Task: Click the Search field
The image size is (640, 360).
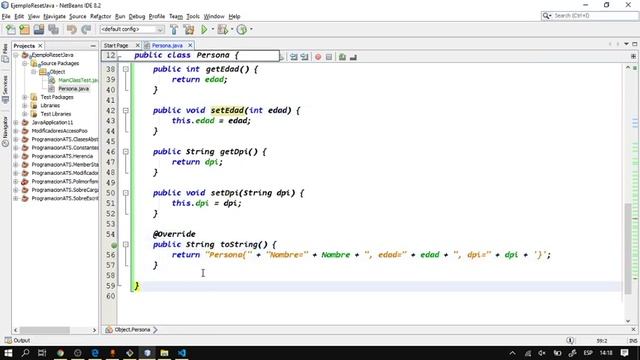Action: [x=590, y=16]
